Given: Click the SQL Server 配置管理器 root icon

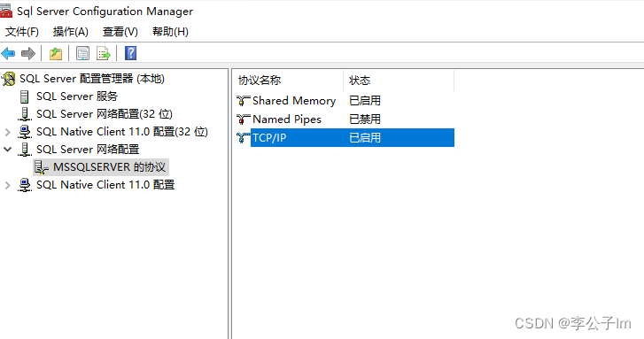Looking at the screenshot, I should point(9,79).
